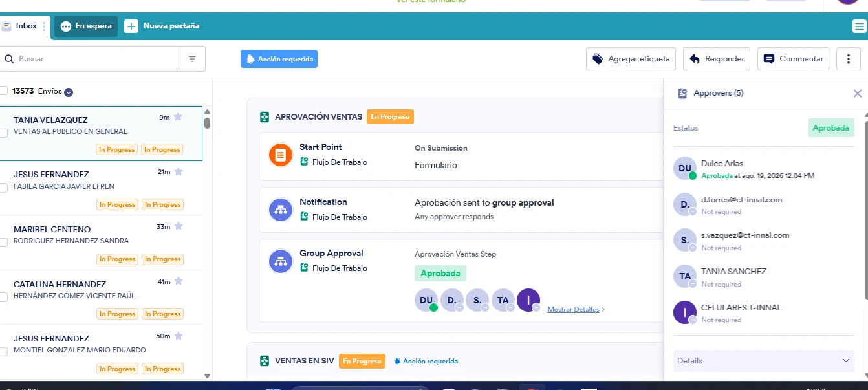Viewport: 868px width, 390px height.
Task: Click the D. approver avatar in Group Approval
Action: coord(452,300)
